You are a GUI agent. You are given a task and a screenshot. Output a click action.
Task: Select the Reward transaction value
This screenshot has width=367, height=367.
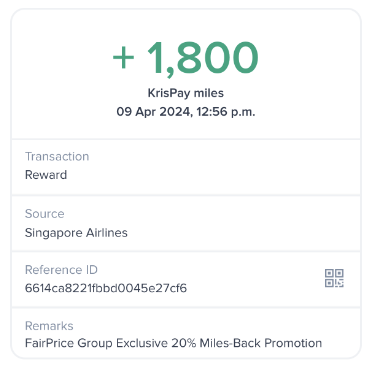click(46, 175)
